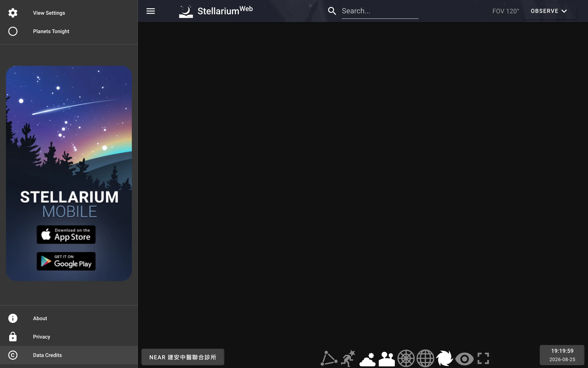Toggle landscape display
This screenshot has height=368, width=588.
[387, 359]
